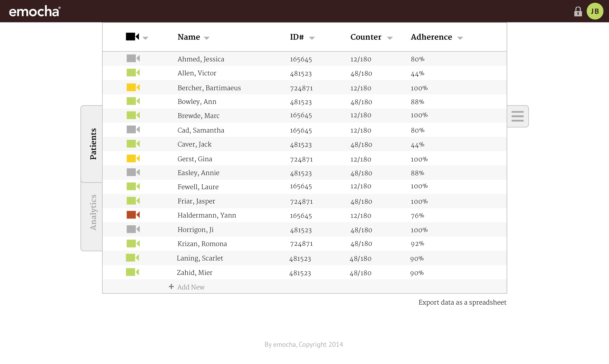Select patient name Allen, Victor
The width and height of the screenshot is (609, 364).
(x=197, y=73)
